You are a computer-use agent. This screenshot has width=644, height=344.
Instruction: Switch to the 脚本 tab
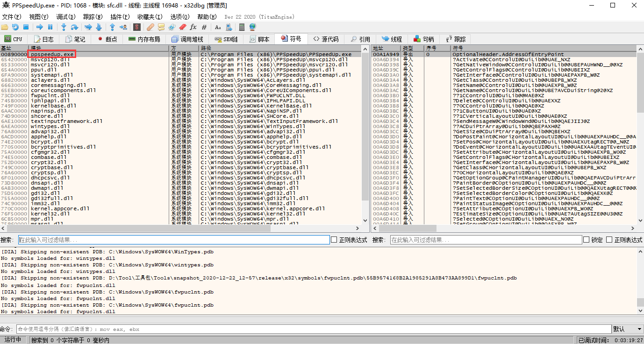coord(259,39)
